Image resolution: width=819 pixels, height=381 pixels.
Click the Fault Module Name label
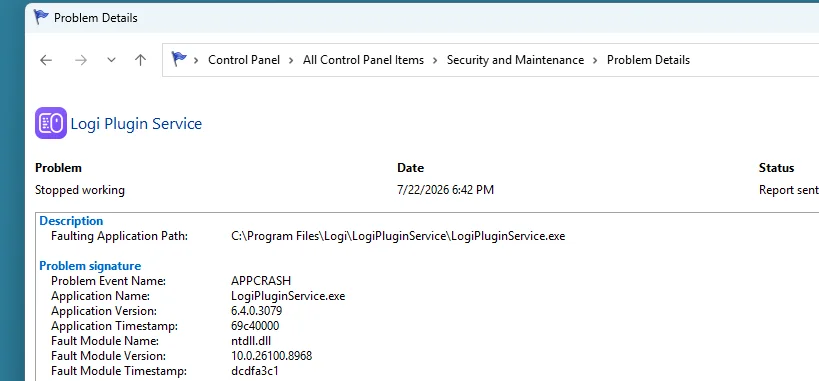pos(105,341)
